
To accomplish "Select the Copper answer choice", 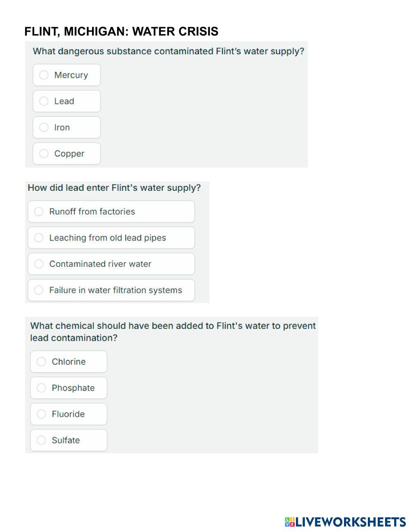I will pos(67,154).
